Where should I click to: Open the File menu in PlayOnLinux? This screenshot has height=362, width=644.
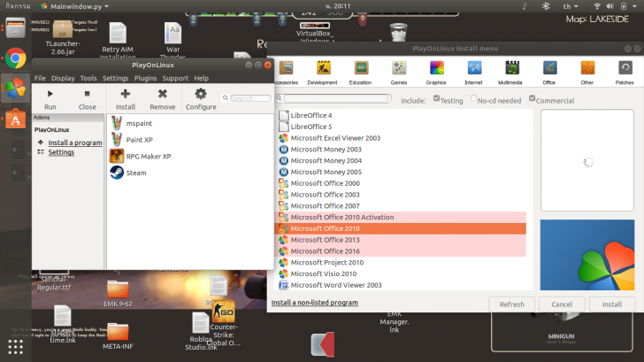coord(40,78)
